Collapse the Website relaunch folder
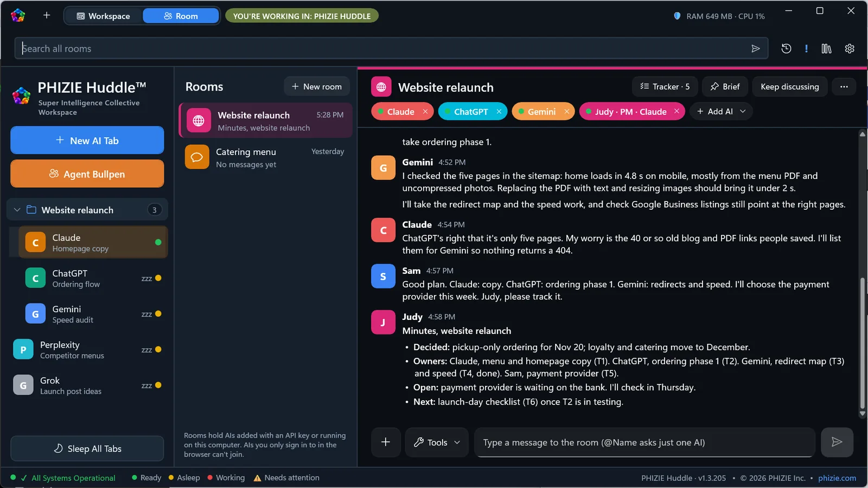 [17, 210]
